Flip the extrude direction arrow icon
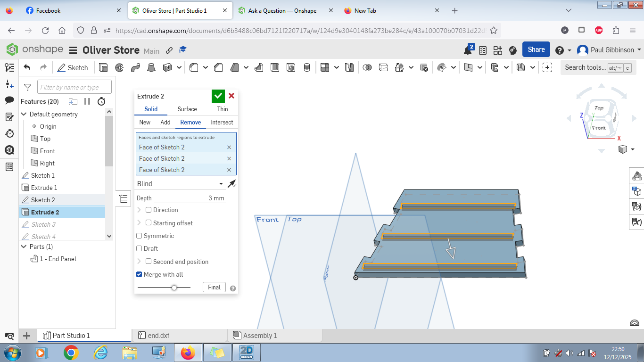 (231, 184)
